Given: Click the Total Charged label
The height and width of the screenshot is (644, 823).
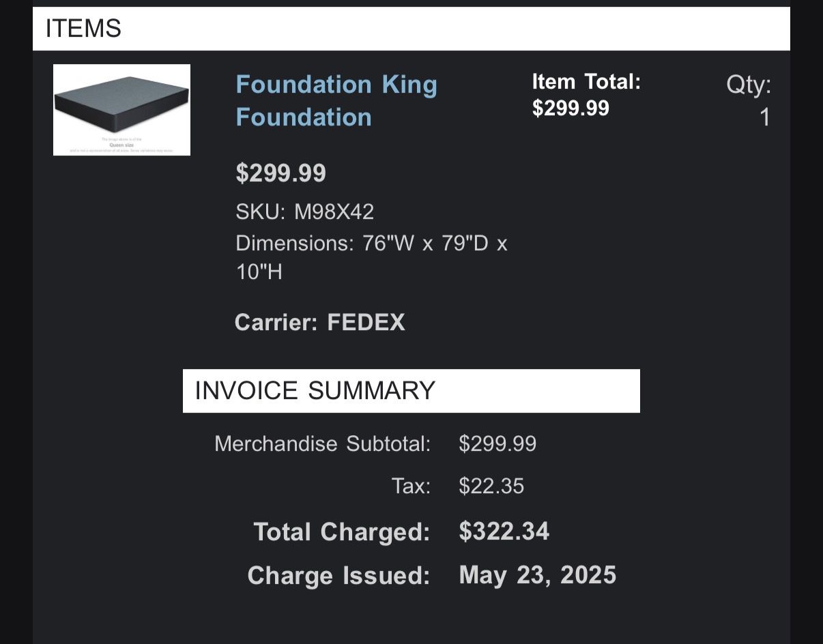Looking at the screenshot, I should click(x=341, y=531).
